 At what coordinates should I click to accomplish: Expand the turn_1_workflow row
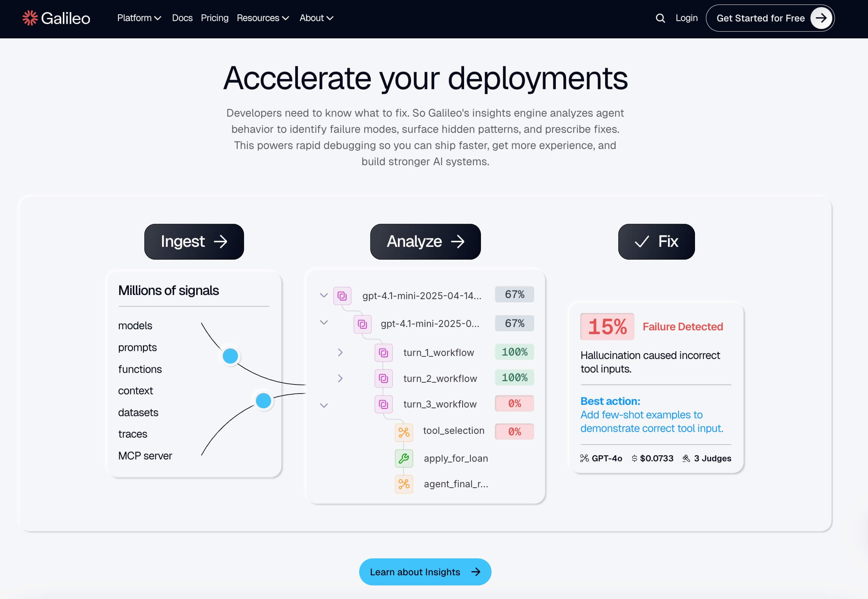pos(340,353)
